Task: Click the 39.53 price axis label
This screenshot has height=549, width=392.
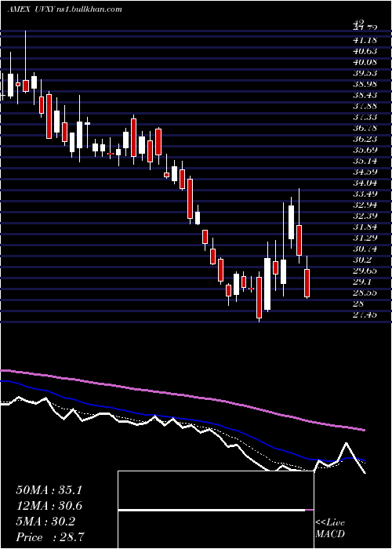Action: (366, 73)
